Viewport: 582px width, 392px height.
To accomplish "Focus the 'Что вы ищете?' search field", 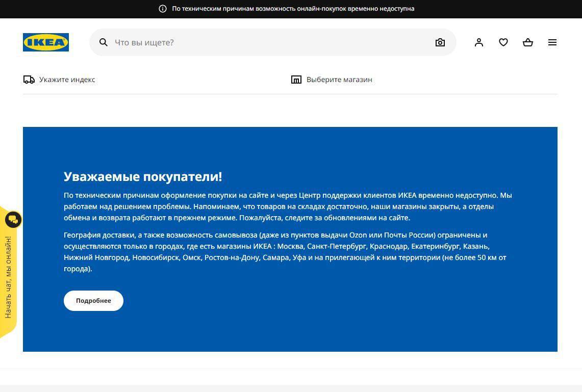I will tap(265, 42).
